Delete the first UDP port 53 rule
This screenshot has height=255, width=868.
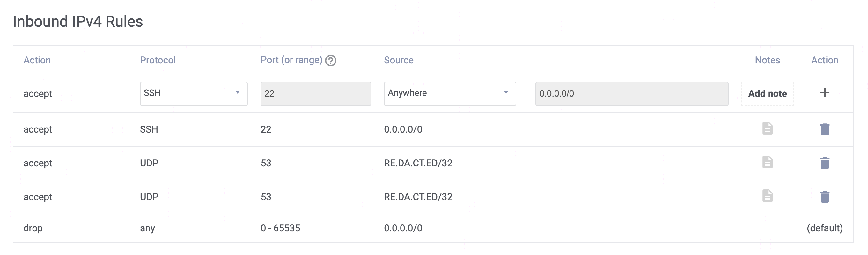coord(825,163)
